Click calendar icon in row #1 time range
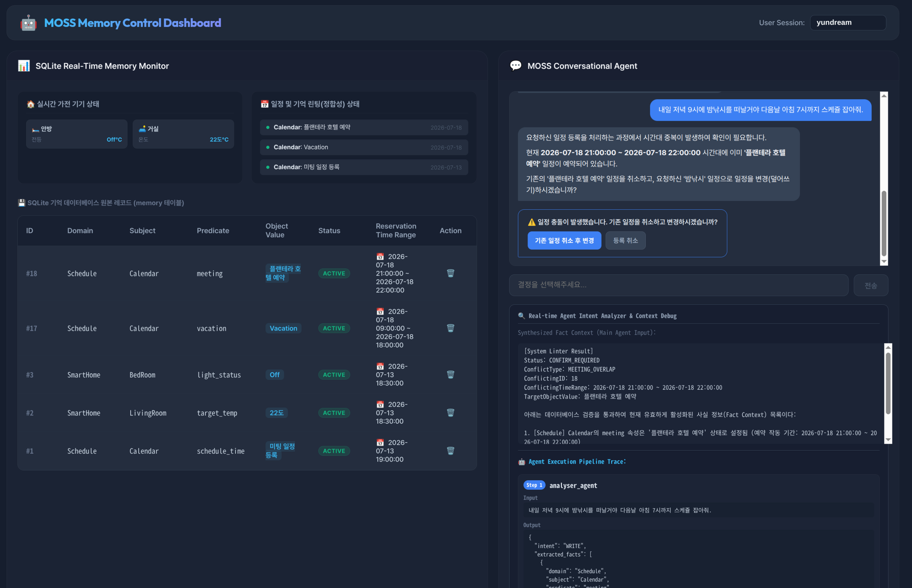Image resolution: width=912 pixels, height=588 pixels. [380, 443]
